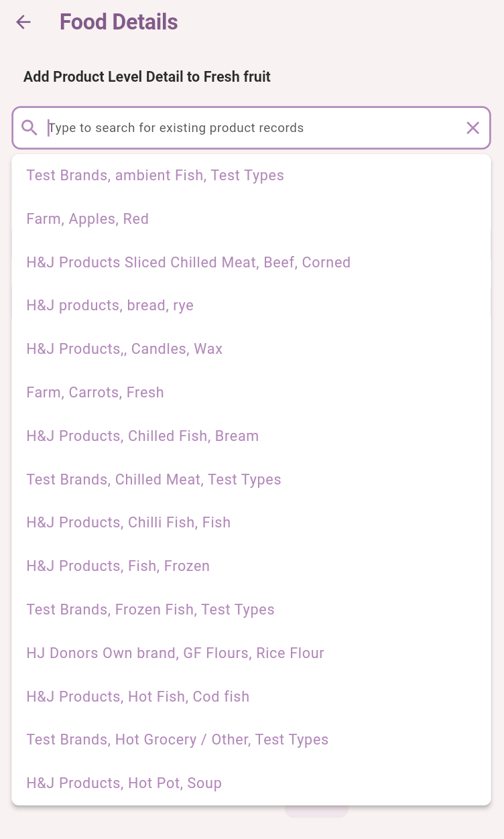Choose "H&J Products,, Candles, Wax"

125,349
